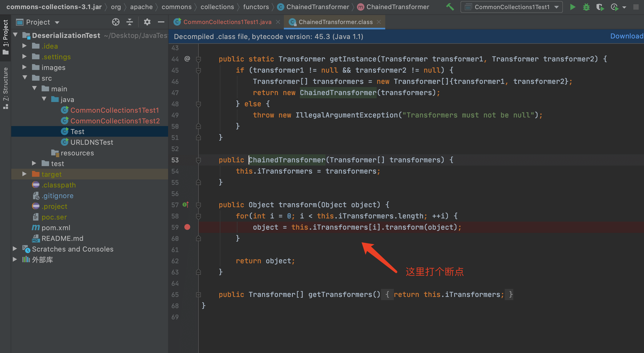Open the 7: Structure tool window
This screenshot has height=353, width=644.
5,88
